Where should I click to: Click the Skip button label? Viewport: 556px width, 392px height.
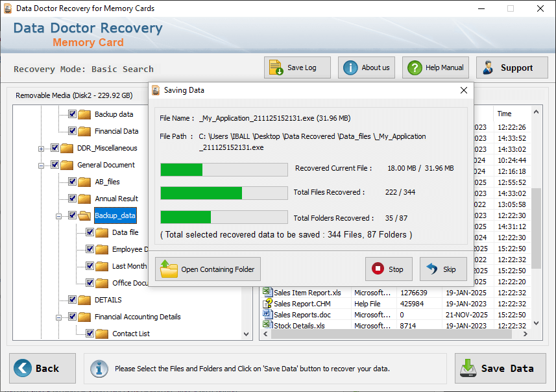pos(449,269)
